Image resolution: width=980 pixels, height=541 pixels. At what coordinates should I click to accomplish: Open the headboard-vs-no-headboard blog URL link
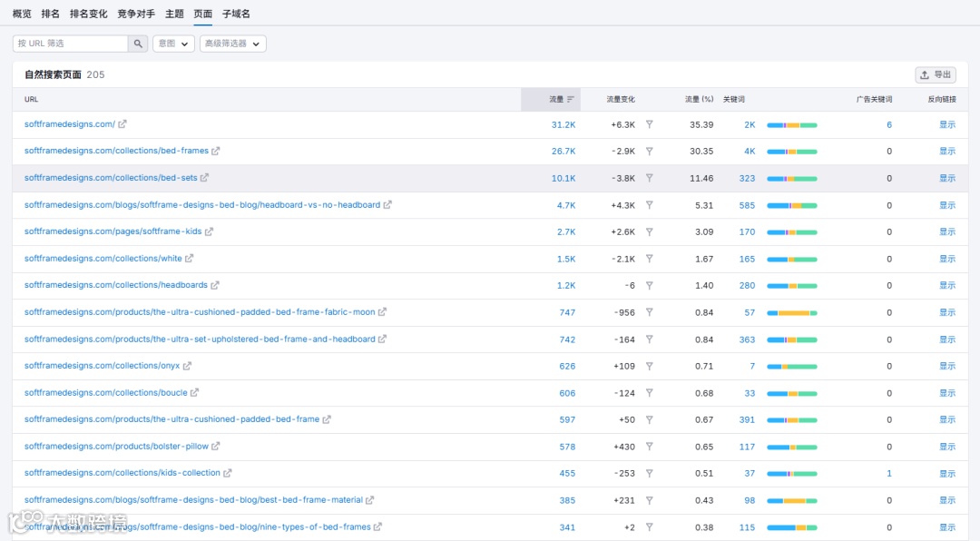click(201, 204)
